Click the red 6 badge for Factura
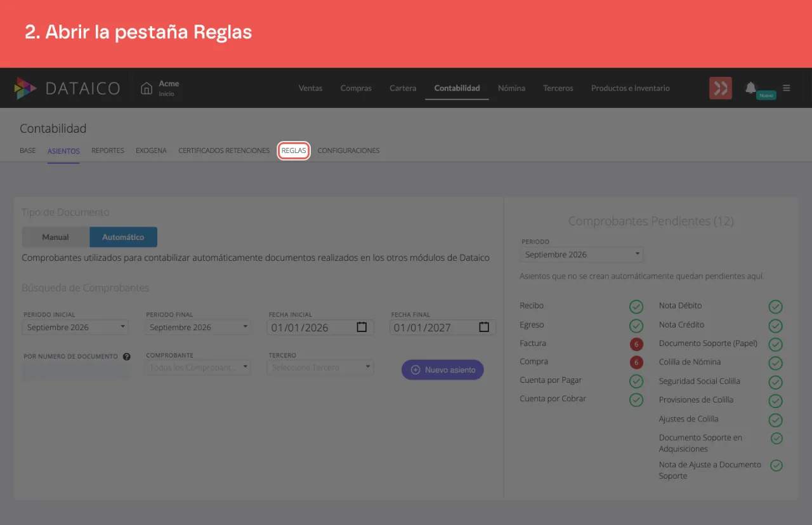 [x=636, y=344]
